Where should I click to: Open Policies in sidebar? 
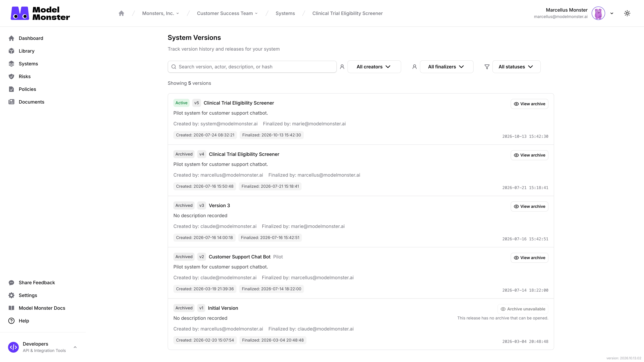pos(27,89)
